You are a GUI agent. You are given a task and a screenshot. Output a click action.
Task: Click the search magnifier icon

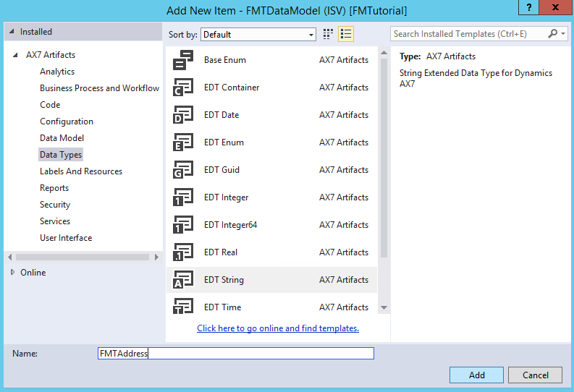pyautogui.click(x=553, y=34)
